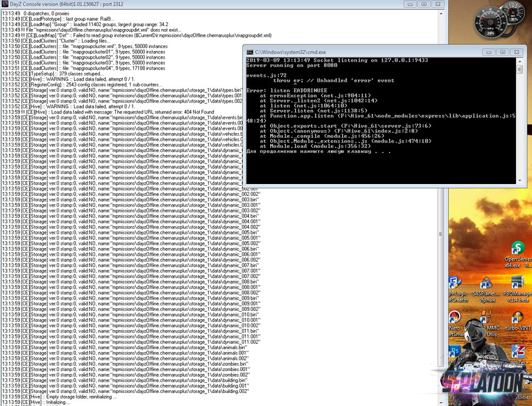Screen dimensions: 532x406
Task: Minimize the DayZ Console window
Action: click(410, 4)
